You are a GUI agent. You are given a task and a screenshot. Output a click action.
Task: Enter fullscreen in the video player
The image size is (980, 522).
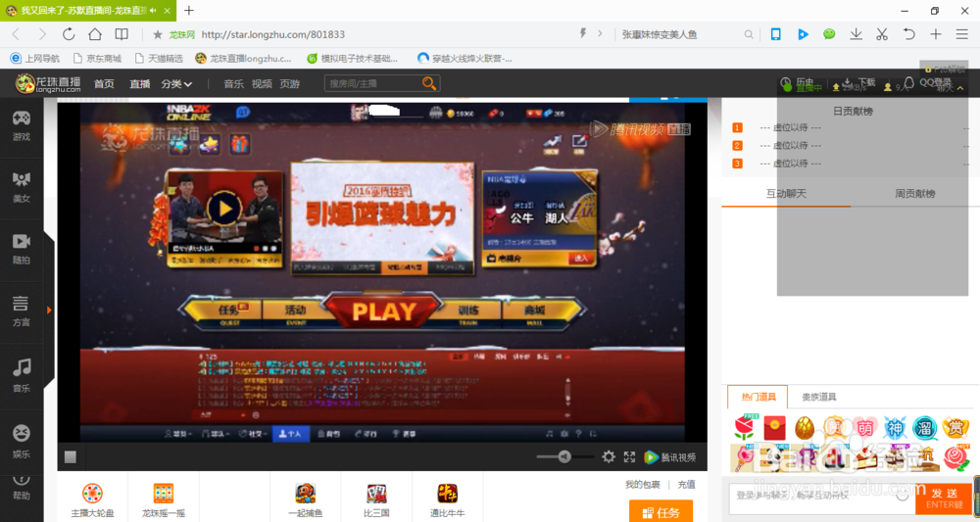point(629,457)
